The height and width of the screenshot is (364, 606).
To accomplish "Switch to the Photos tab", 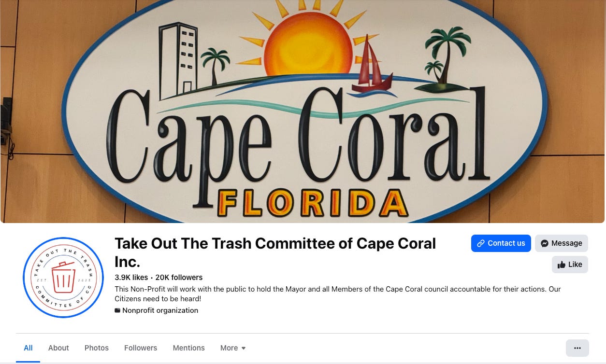I will [97, 348].
